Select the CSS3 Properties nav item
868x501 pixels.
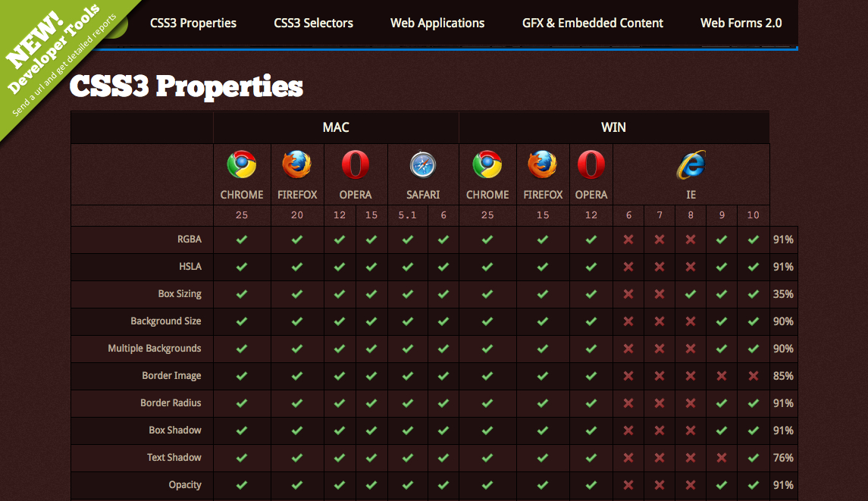[193, 23]
